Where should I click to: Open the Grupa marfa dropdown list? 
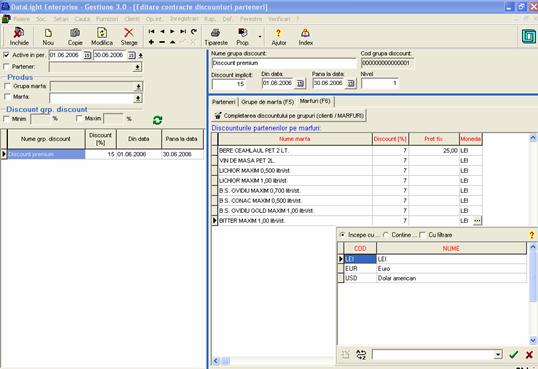click(138, 87)
